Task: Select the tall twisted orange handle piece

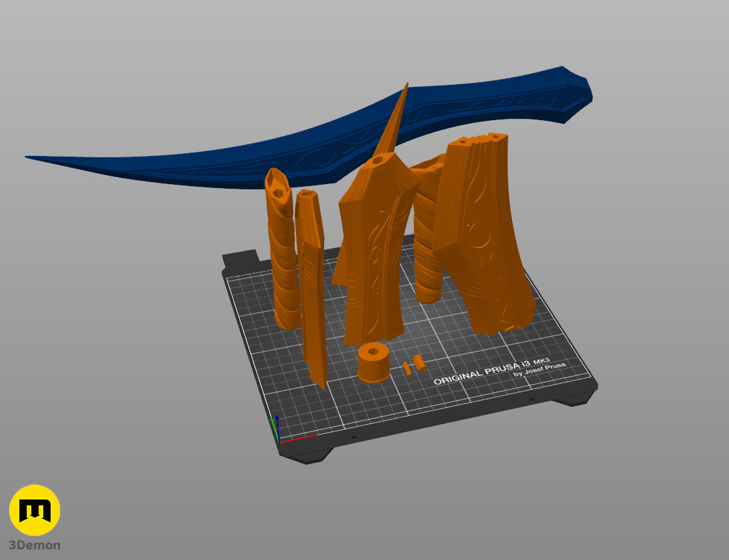Action: 282,249
